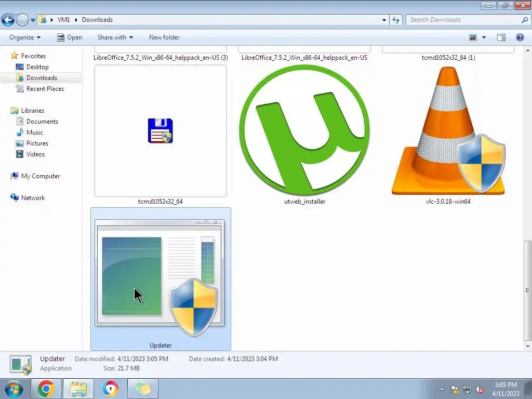The width and height of the screenshot is (532, 399).
Task: Click the tcmd1052x32_64 (1) filename
Action: pyautogui.click(x=448, y=58)
